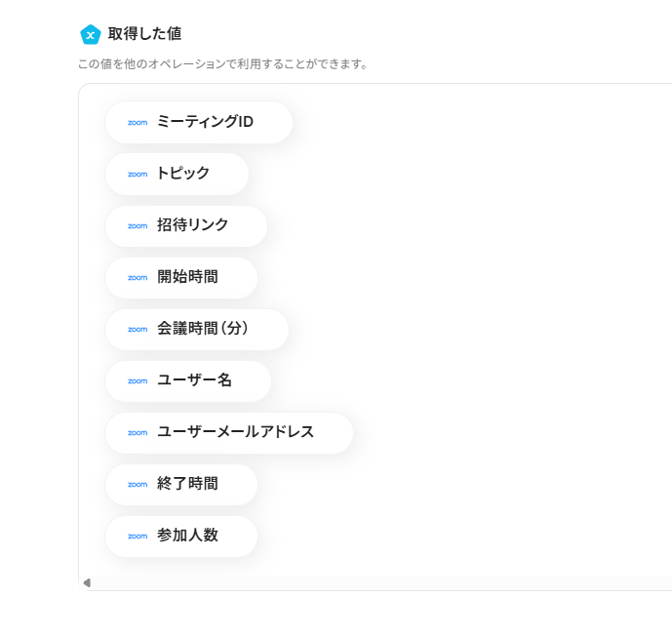672x637 pixels.
Task: Select the 会議時間(分) value chip
Action: tap(203, 330)
